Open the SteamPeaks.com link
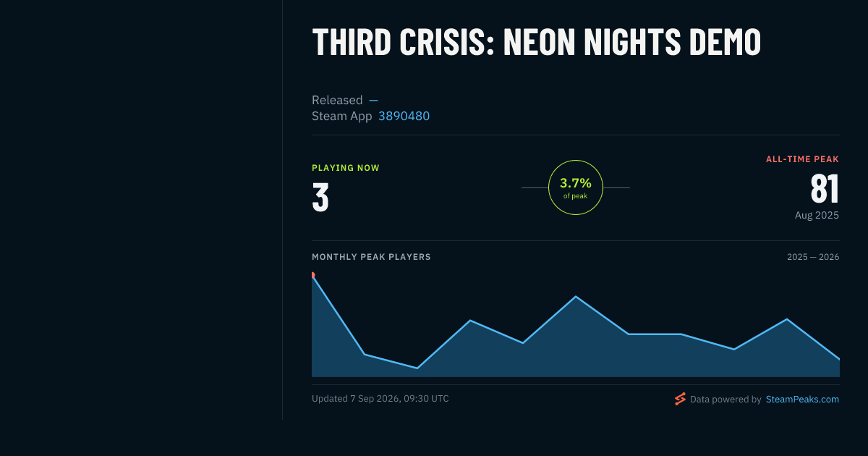868x456 pixels. (x=802, y=399)
